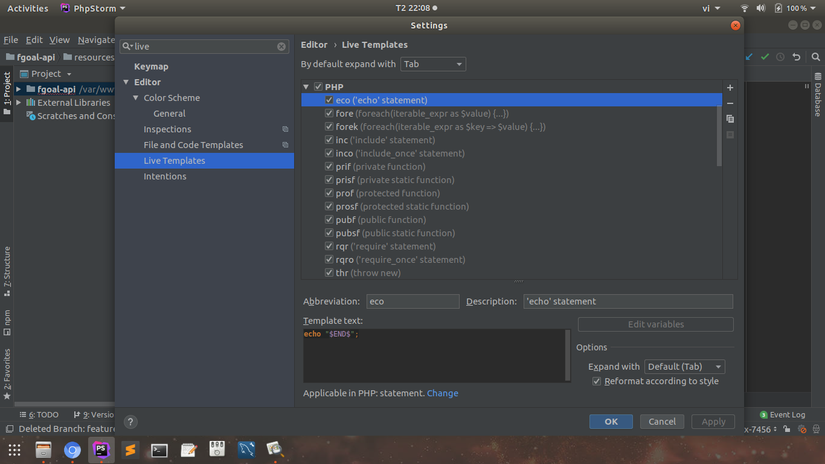
Task: Click the Apply button
Action: click(x=713, y=421)
